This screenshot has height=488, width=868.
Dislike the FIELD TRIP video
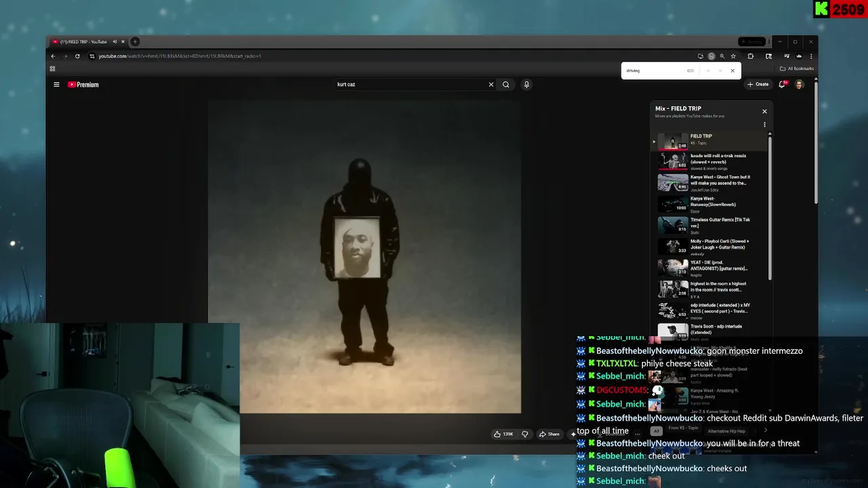pyautogui.click(x=525, y=434)
